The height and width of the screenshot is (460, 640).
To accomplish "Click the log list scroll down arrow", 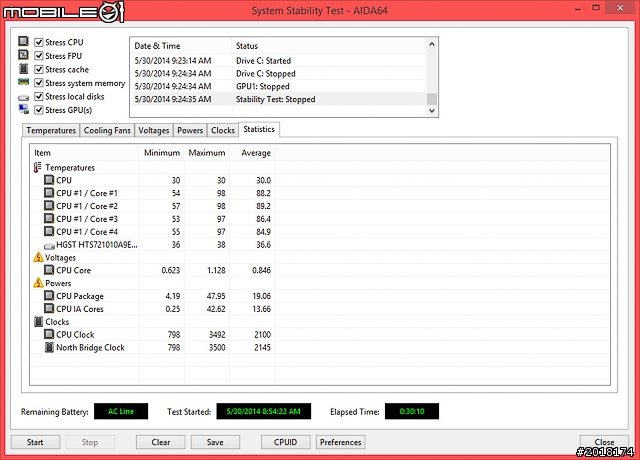I will point(432,111).
